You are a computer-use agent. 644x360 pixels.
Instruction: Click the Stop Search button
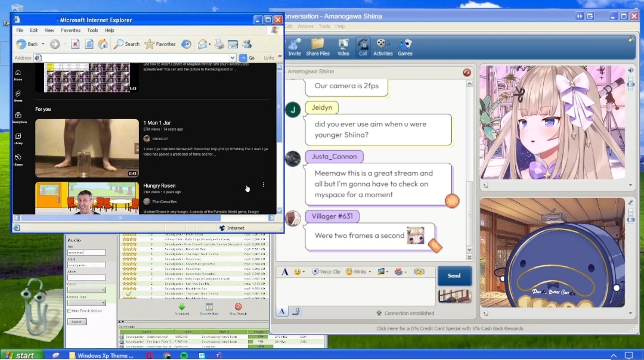(x=238, y=309)
